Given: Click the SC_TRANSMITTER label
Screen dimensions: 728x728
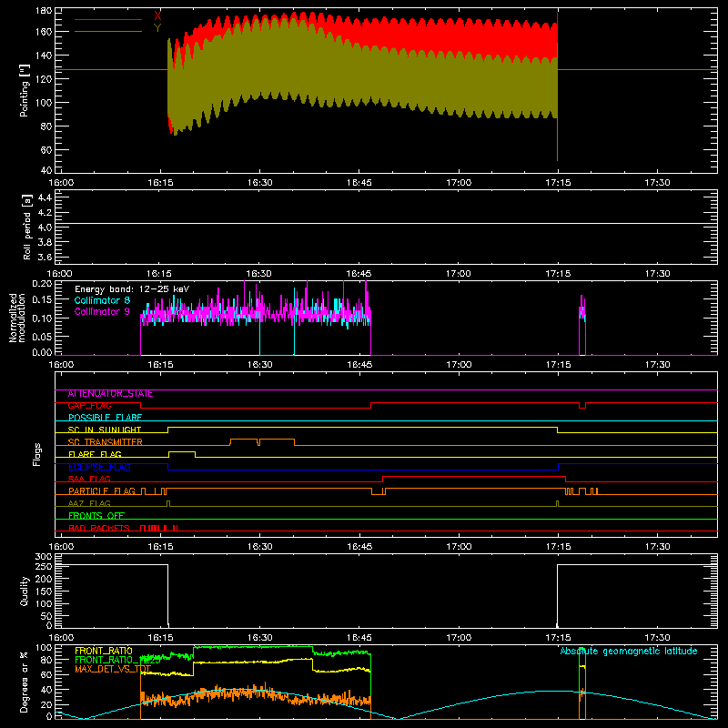Looking at the screenshot, I should tap(105, 442).
